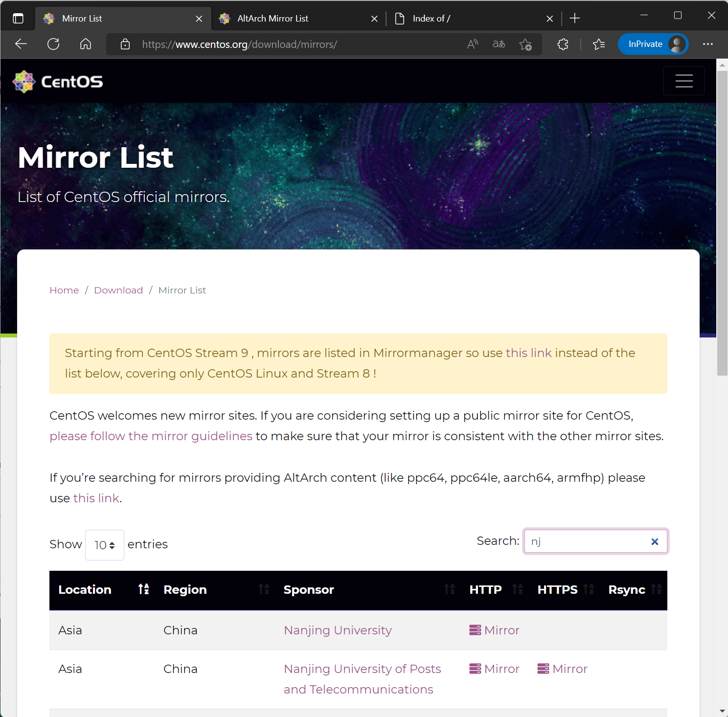
Task: Click 'China' in Nanjing University row
Action: point(181,630)
